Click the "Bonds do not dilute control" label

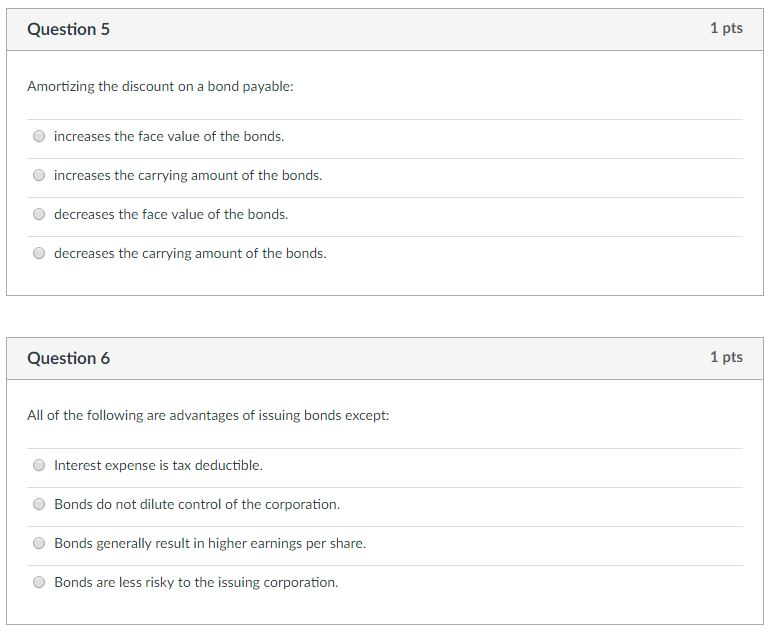pyautogui.click(x=197, y=504)
